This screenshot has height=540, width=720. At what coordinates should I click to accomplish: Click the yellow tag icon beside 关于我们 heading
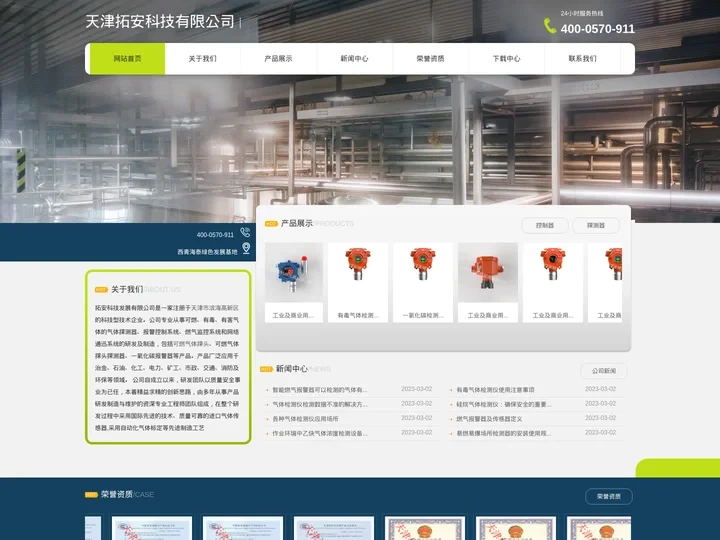pyautogui.click(x=101, y=290)
